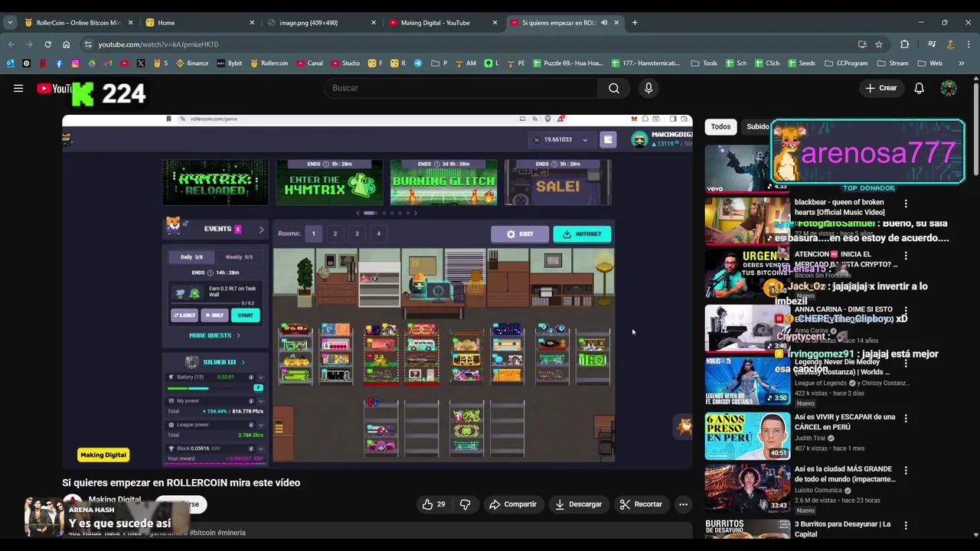The image size is (980, 551).
Task: Open the YouTube hamburger guide menu
Action: coord(18,88)
